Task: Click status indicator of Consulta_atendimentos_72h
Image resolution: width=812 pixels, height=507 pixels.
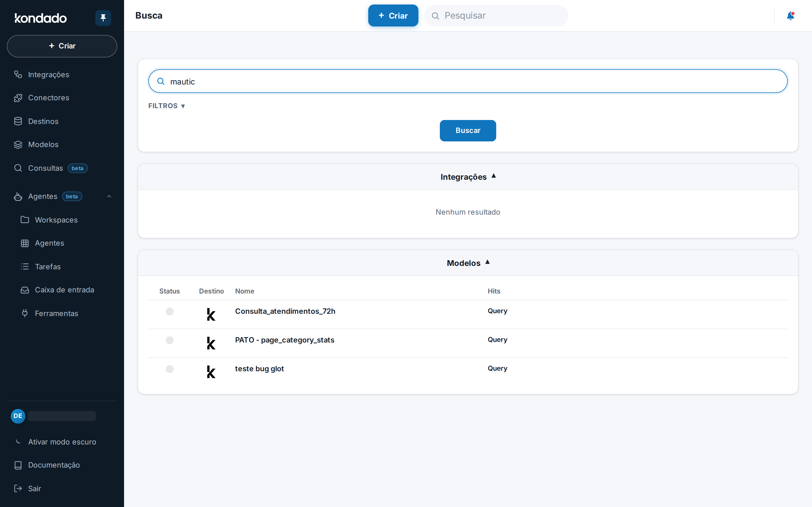Action: 170,312
